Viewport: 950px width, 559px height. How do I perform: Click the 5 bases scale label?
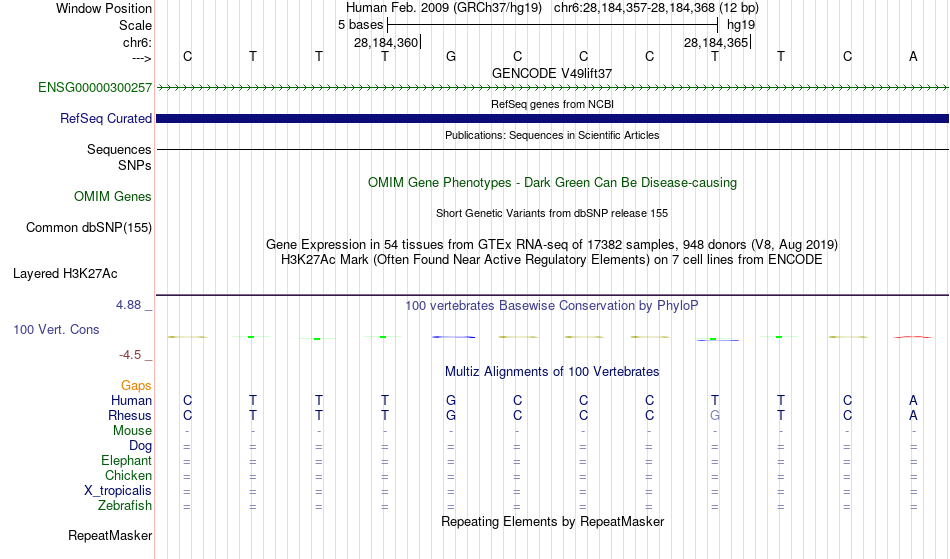tap(360, 25)
